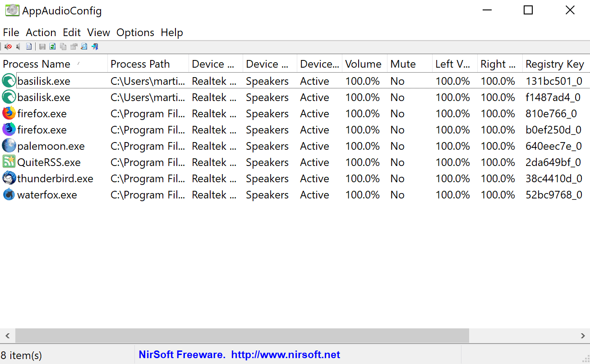Viewport: 590px width, 364px height.
Task: Click registry key 2da649bf_0
Action: tap(553, 162)
